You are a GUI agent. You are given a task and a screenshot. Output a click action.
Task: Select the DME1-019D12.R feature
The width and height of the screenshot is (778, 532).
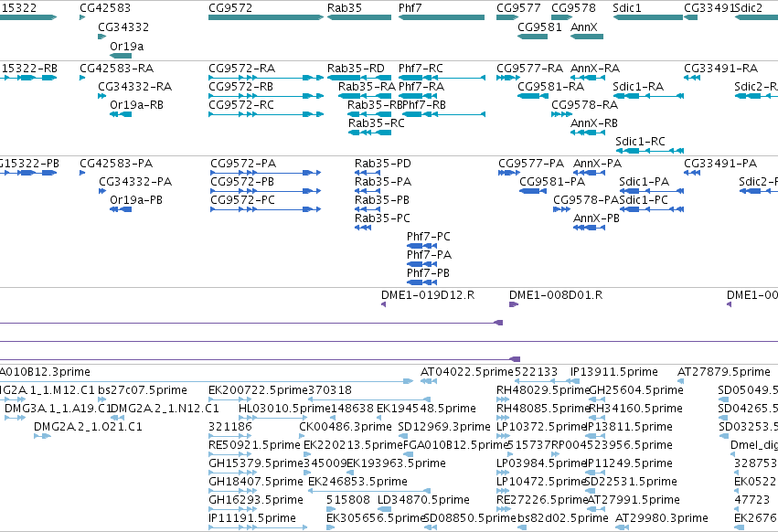coord(428,295)
